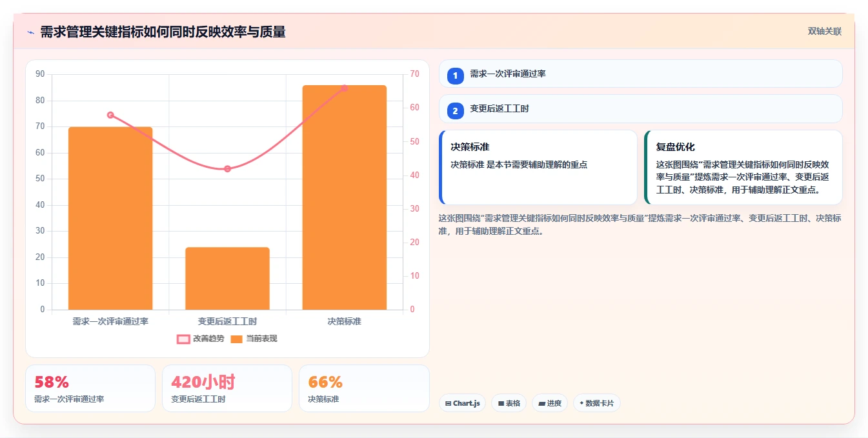Click the trend line point atop 决策标准 bar
The height and width of the screenshot is (438, 868).
[344, 88]
